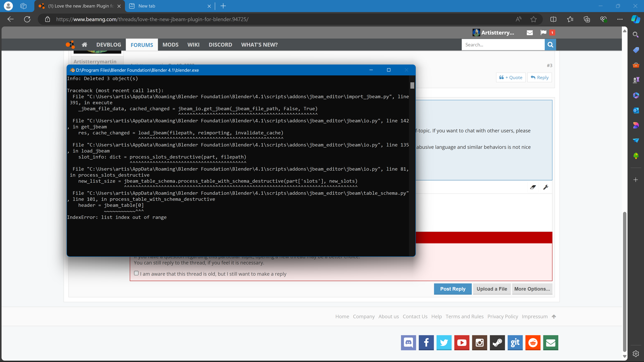This screenshot has width=644, height=362.
Task: Click the Reply button on post #3
Action: click(540, 77)
